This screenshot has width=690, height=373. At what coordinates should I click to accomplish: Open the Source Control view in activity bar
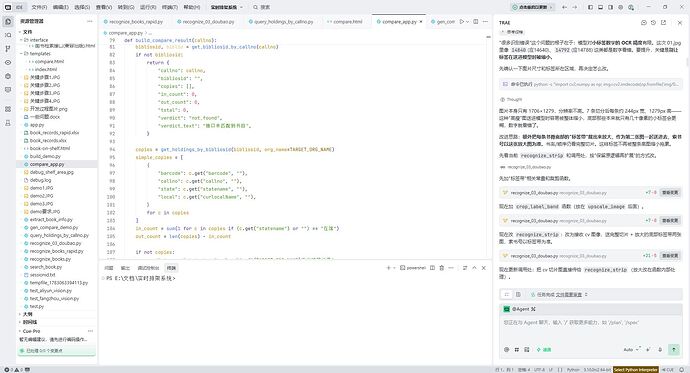(x=8, y=49)
